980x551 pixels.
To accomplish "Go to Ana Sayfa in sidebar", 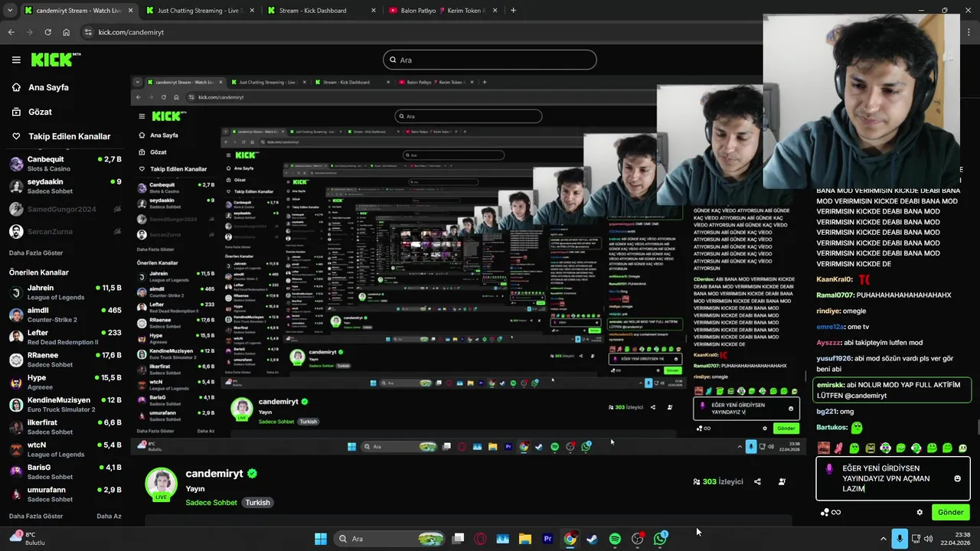I will tap(40, 87).
